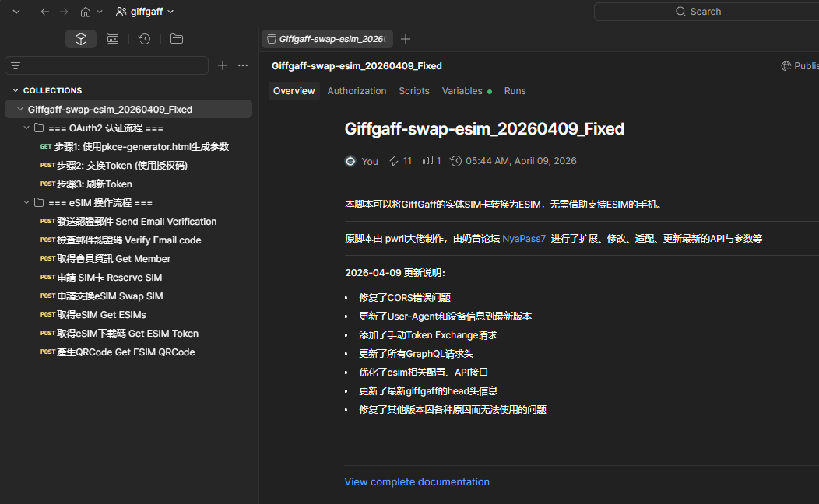This screenshot has width=819, height=504.
Task: Click the forks count icon
Action: click(394, 161)
